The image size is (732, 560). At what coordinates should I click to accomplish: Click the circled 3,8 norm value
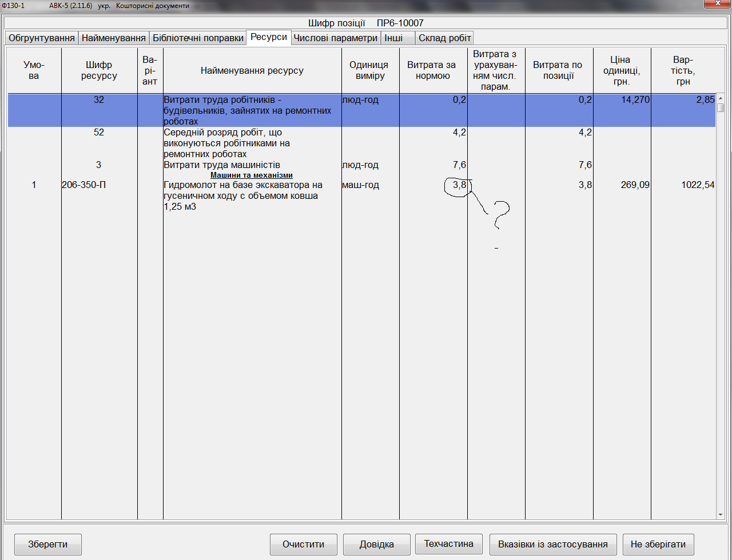coord(459,185)
